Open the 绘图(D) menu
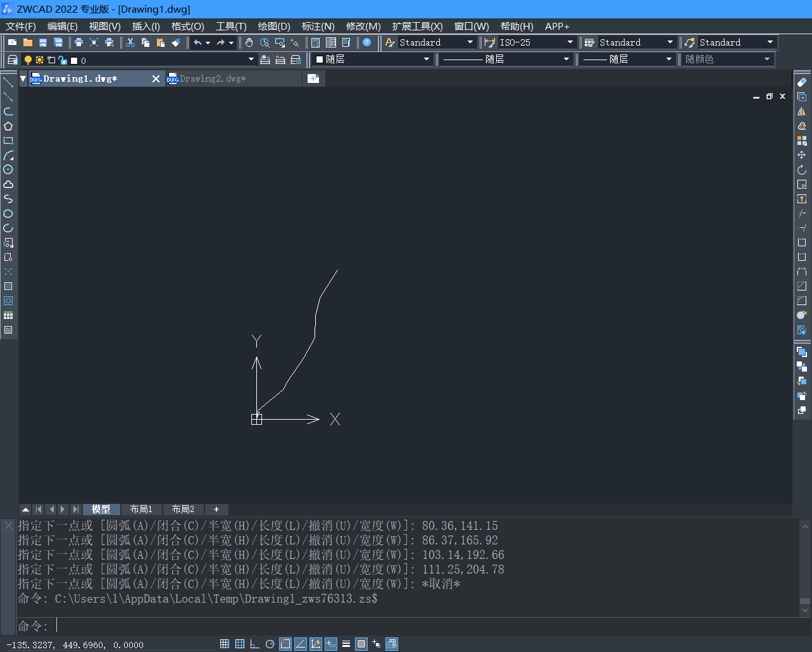812x652 pixels. pos(274,26)
